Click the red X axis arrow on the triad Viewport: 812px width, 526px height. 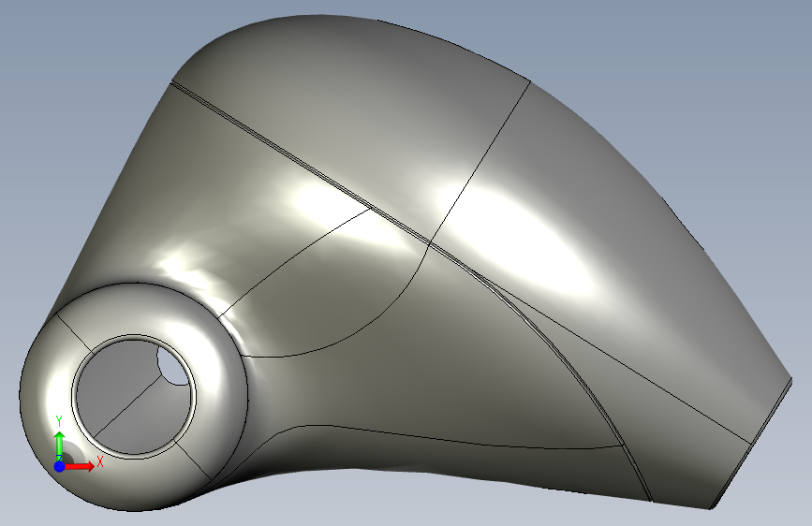(x=80, y=466)
